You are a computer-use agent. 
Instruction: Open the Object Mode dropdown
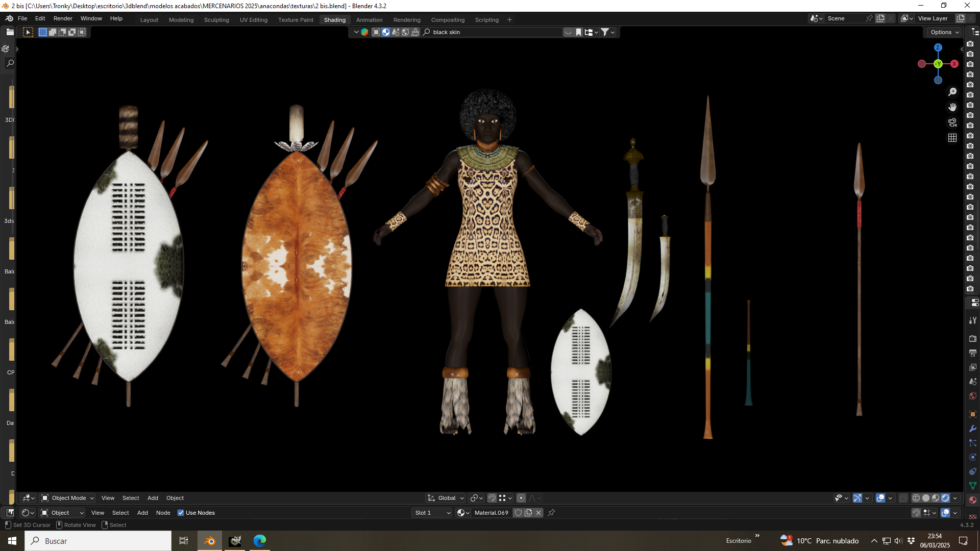[68, 498]
